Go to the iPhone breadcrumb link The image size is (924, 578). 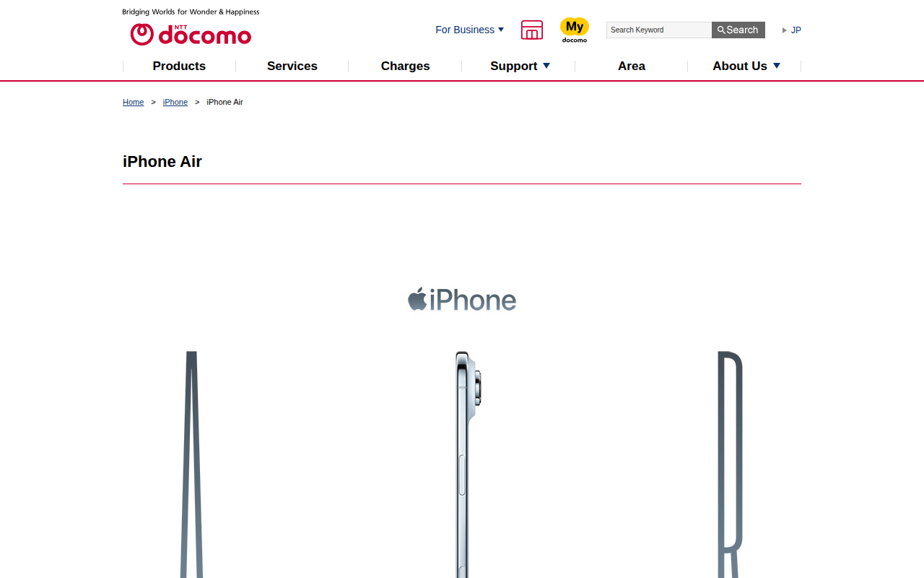pos(175,102)
